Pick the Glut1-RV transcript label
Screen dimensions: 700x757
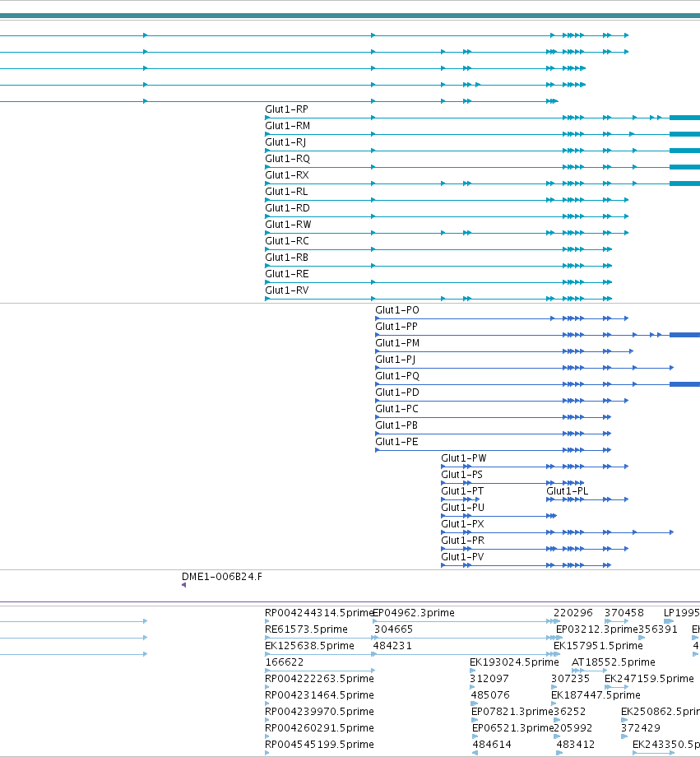(x=287, y=290)
